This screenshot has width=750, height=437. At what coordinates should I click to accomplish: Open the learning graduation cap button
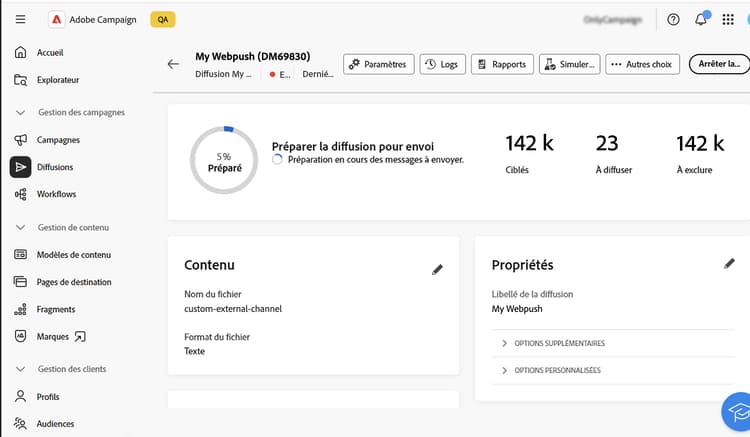click(739, 411)
